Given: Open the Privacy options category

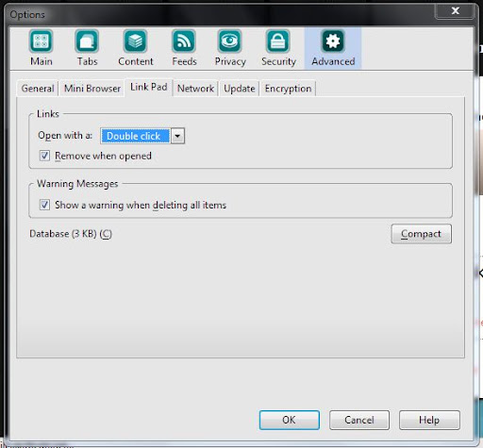Looking at the screenshot, I should [x=230, y=48].
